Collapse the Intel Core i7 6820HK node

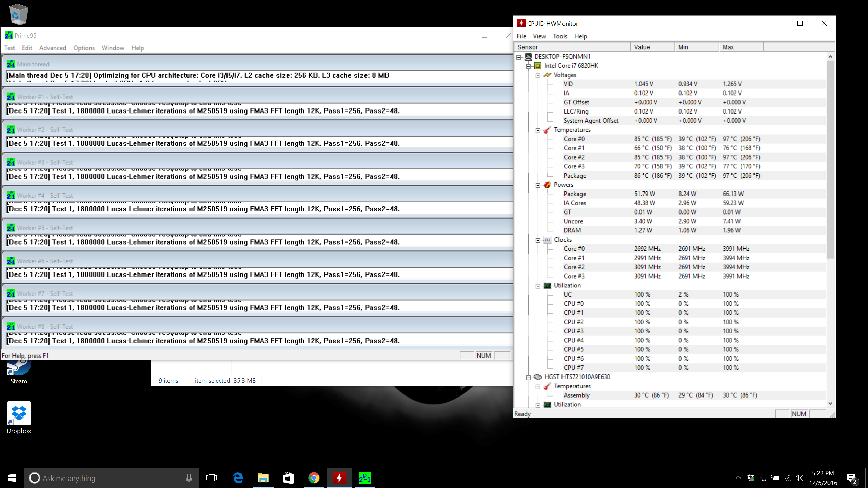pyautogui.click(x=528, y=66)
